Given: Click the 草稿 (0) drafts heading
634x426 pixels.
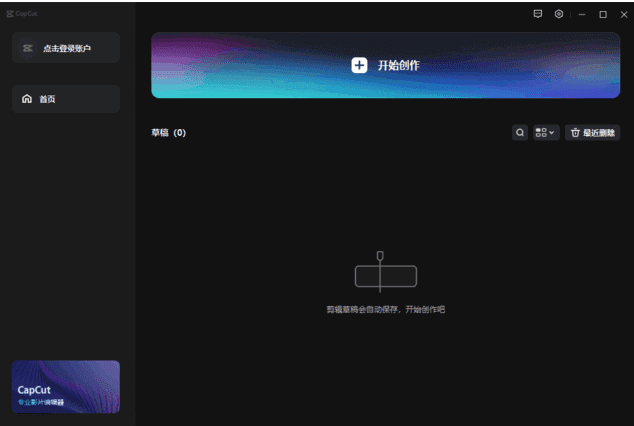Looking at the screenshot, I should [168, 133].
